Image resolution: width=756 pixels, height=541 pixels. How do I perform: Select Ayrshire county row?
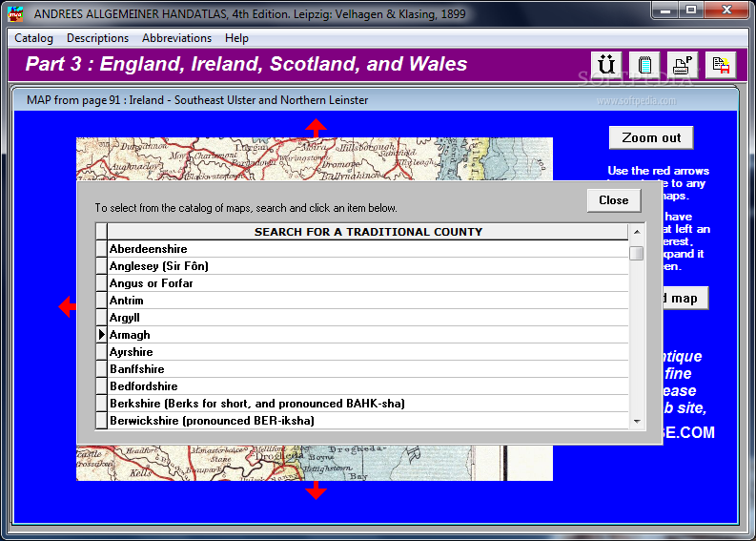coord(368,352)
